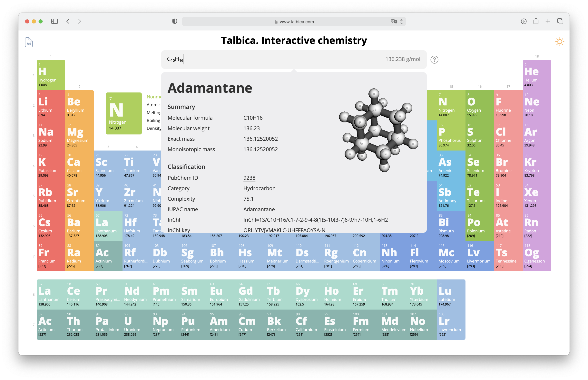
Task: Select the Fluorine element tile
Action: pyautogui.click(x=508, y=105)
